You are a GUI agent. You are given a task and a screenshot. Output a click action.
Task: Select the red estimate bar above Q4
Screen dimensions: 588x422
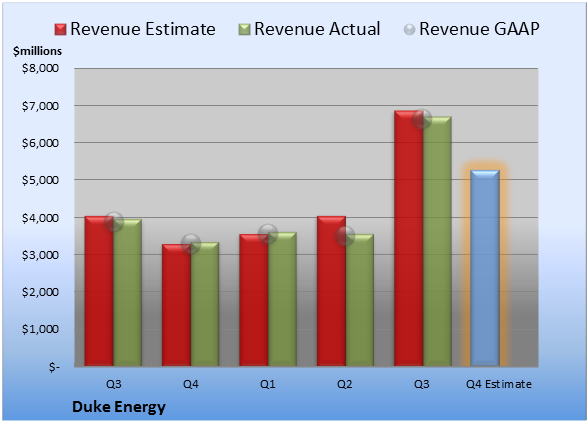(x=176, y=305)
